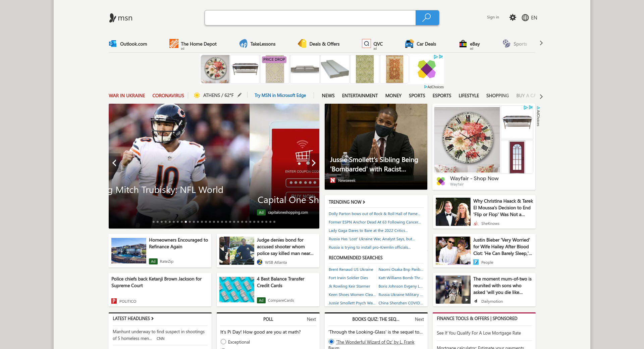
Task: Click the TakeLessons icon
Action: tap(243, 44)
